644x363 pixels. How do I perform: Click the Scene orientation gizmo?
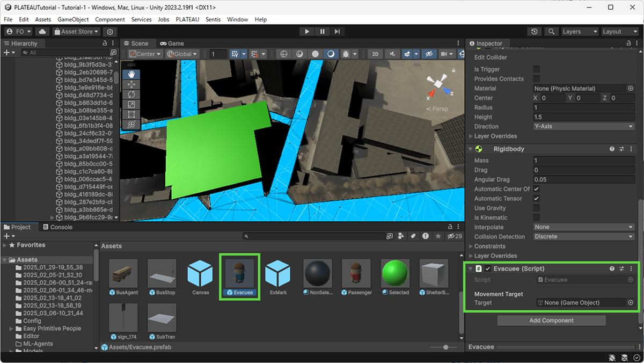click(438, 85)
